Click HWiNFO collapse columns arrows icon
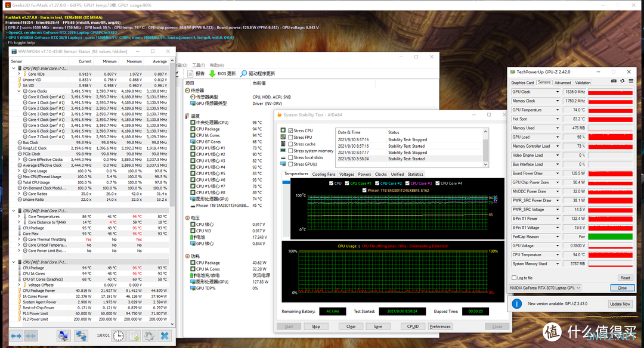This screenshot has height=348, width=644. [x=30, y=336]
